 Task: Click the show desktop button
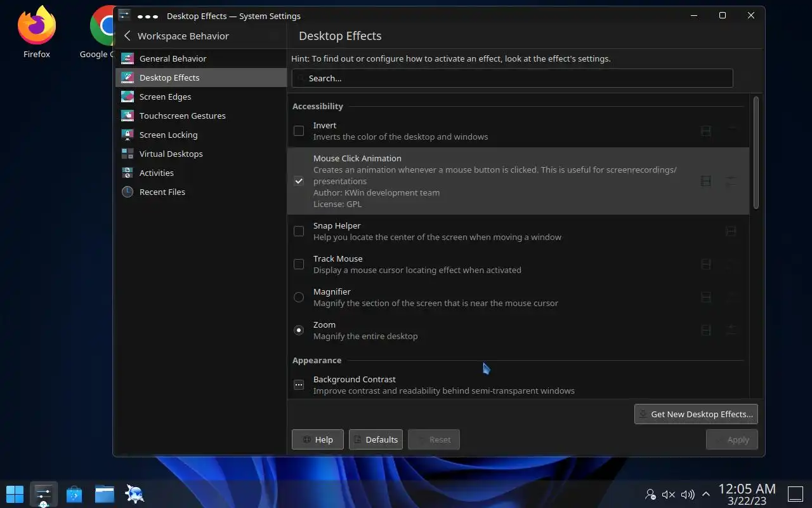(796, 493)
